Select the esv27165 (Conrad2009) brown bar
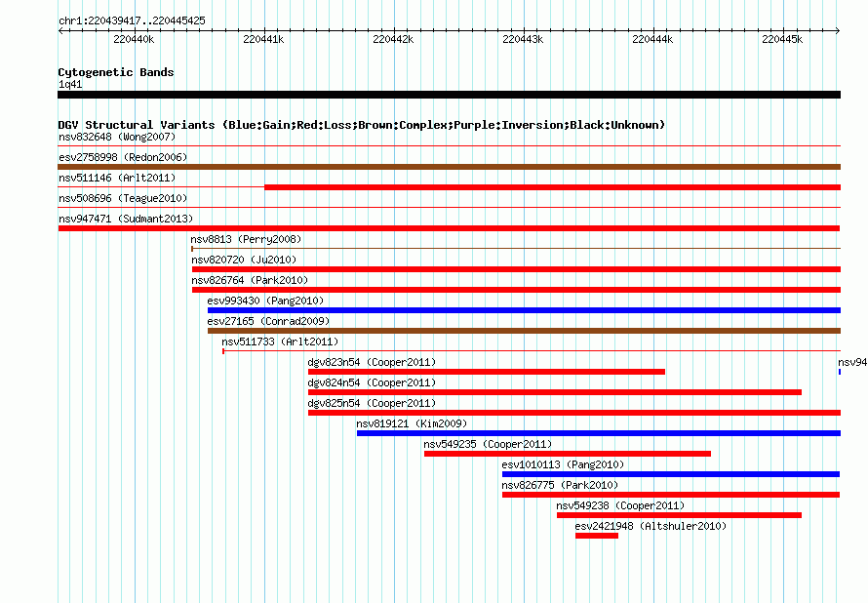Screen dimensions: 868x603 click(525, 331)
